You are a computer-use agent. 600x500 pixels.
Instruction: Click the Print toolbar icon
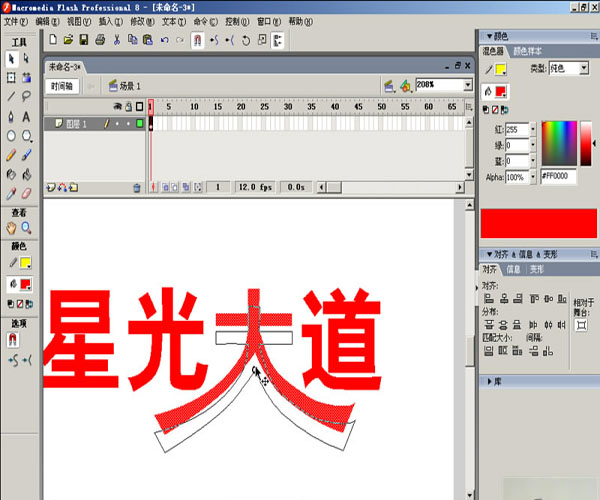pos(100,40)
